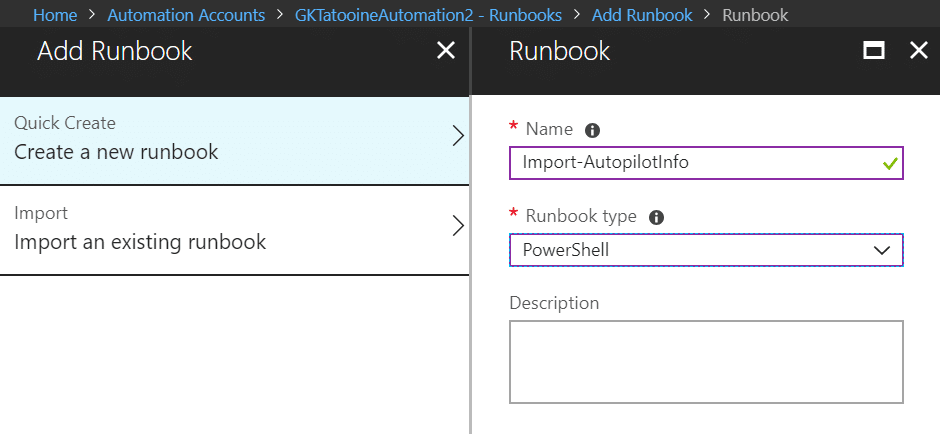Click the green validation checkmark in Name field
940x434 pixels.
tap(890, 163)
